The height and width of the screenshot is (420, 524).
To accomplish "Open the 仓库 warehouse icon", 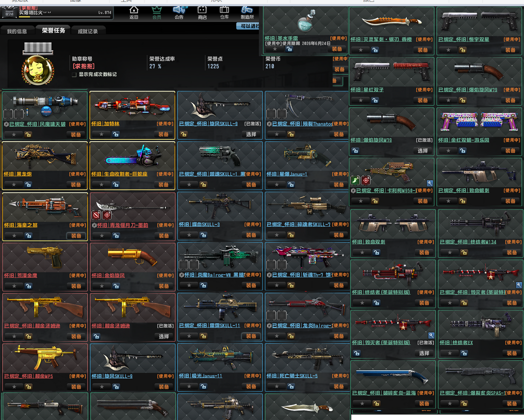I will pyautogui.click(x=224, y=10).
